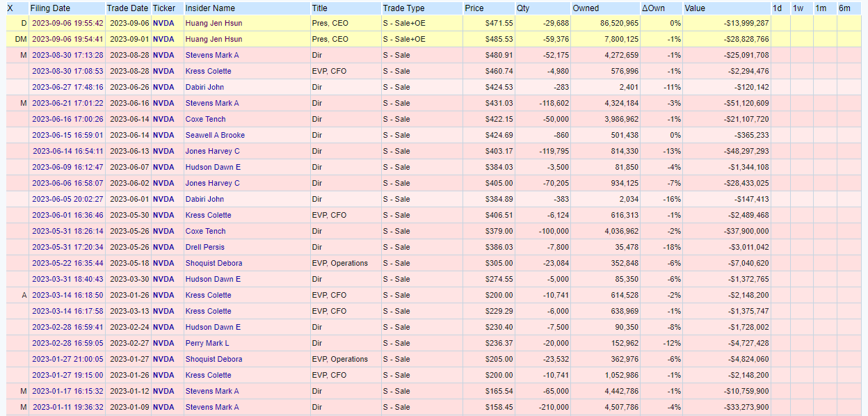Sort by the Title column header

[320, 8]
